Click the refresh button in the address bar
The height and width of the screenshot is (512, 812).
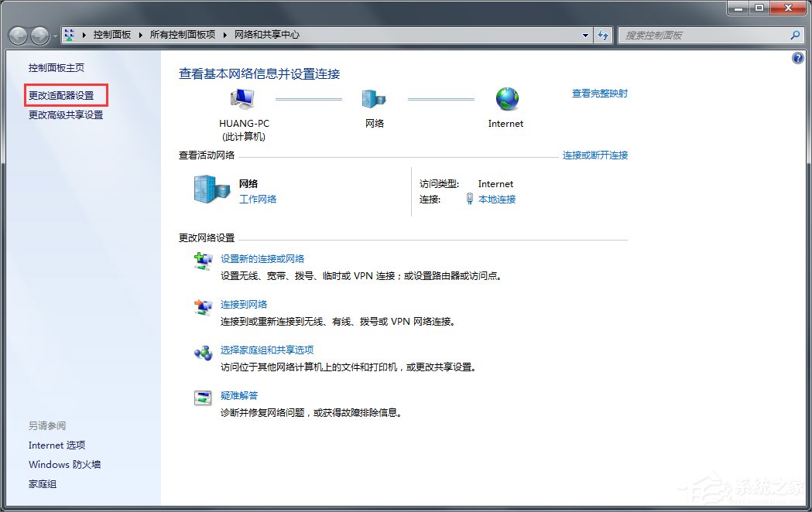[603, 35]
